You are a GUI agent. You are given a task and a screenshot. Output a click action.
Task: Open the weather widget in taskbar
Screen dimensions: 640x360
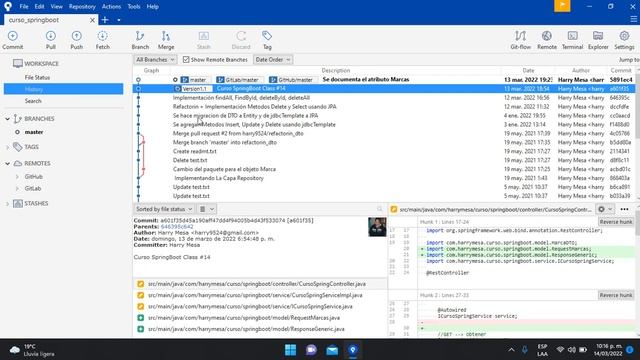click(x=32, y=350)
